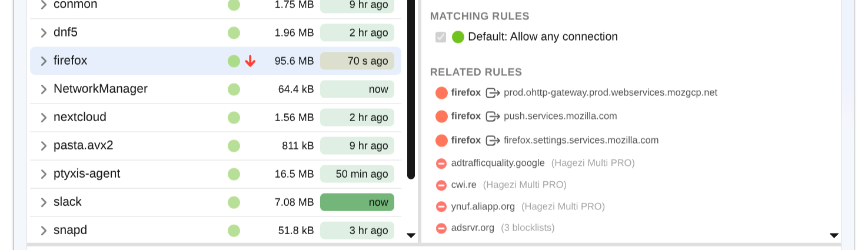Click the '3 hr ago' badge for snapd
Viewport: 868px width, 250px height.
pyautogui.click(x=357, y=231)
